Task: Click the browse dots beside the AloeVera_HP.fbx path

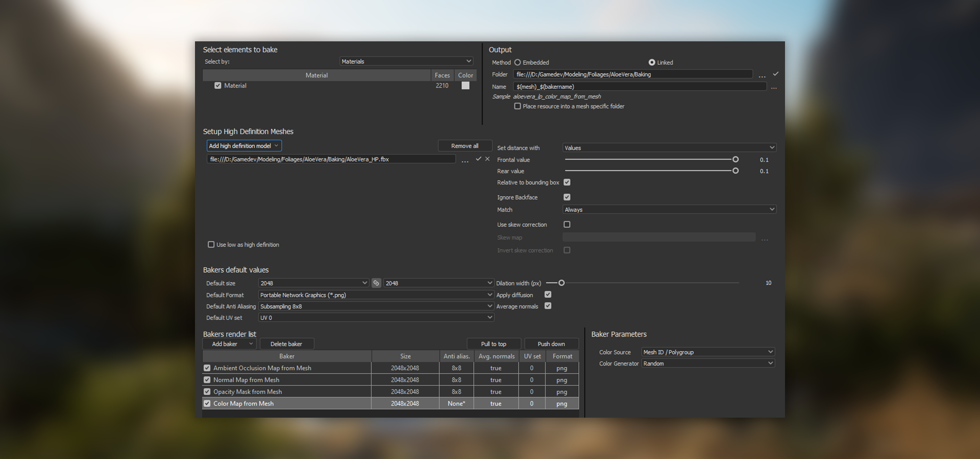Action: tap(465, 161)
